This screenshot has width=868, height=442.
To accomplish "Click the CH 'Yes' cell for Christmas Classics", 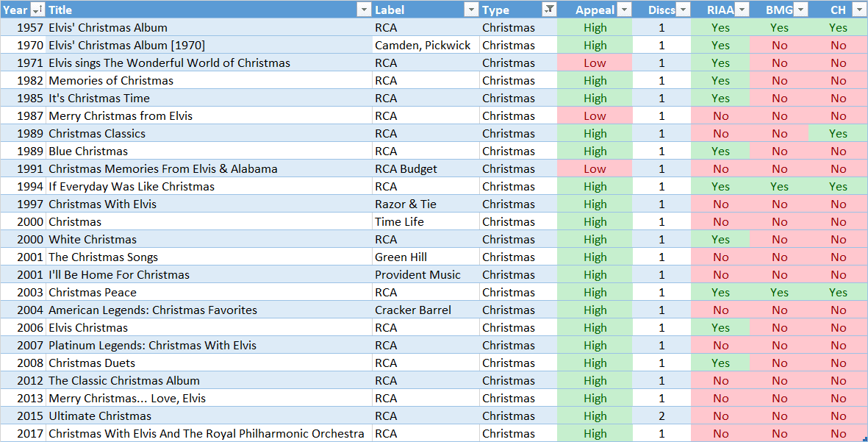I will coord(838,134).
